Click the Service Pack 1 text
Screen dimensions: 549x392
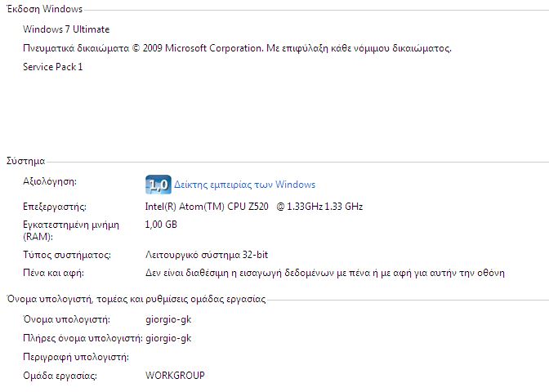point(53,67)
